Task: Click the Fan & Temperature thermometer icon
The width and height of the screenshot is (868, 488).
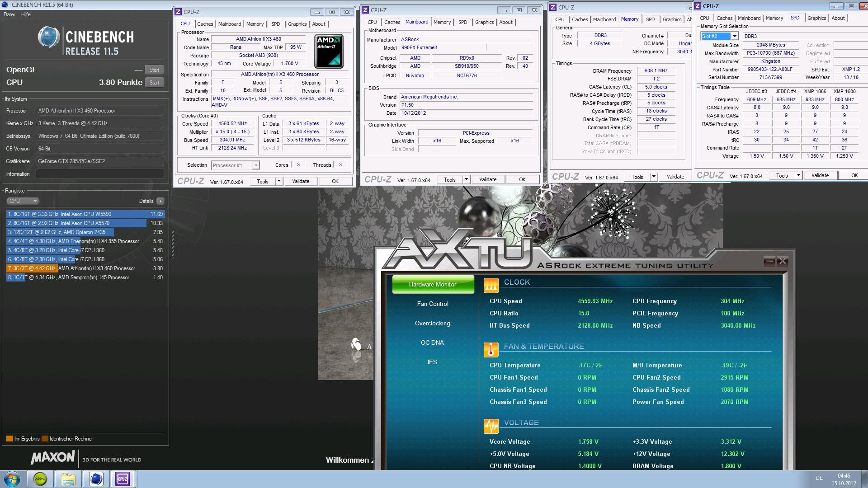Action: click(491, 350)
